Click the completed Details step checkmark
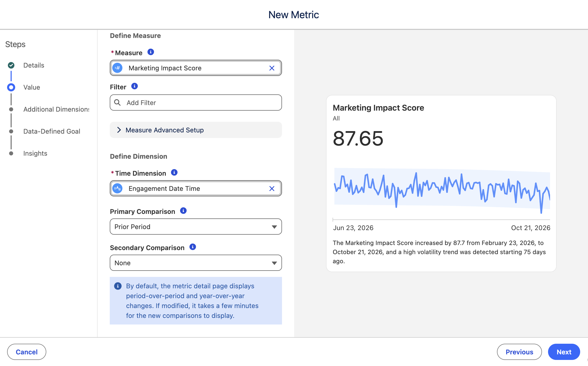This screenshot has height=366, width=588. (11, 65)
